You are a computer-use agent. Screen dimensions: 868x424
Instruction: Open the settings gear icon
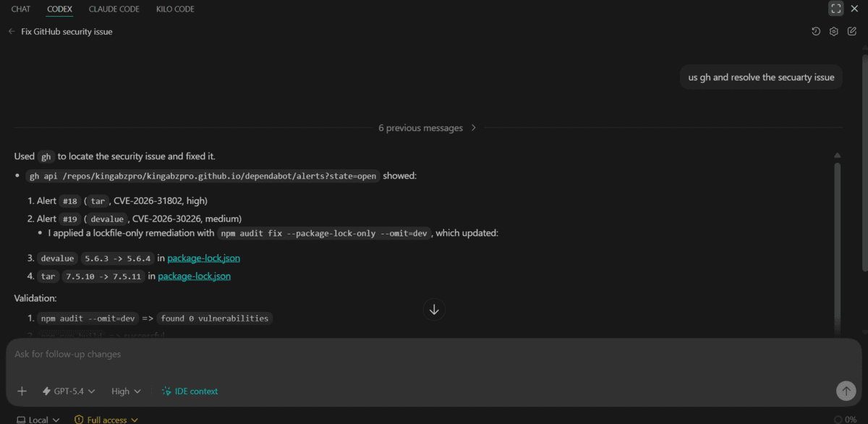[833, 31]
